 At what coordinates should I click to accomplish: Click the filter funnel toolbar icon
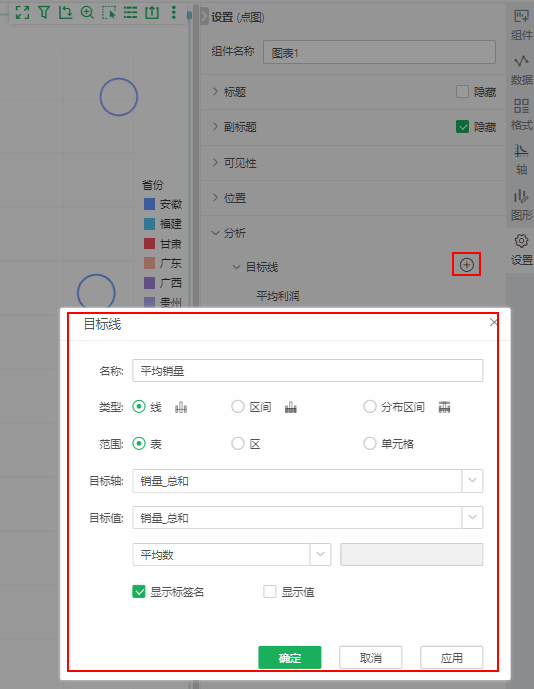[44, 12]
